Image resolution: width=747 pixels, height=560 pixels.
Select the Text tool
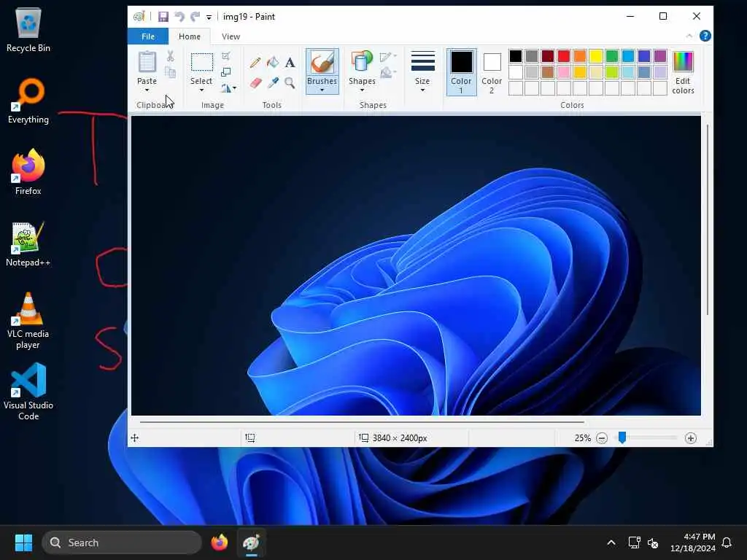point(290,63)
